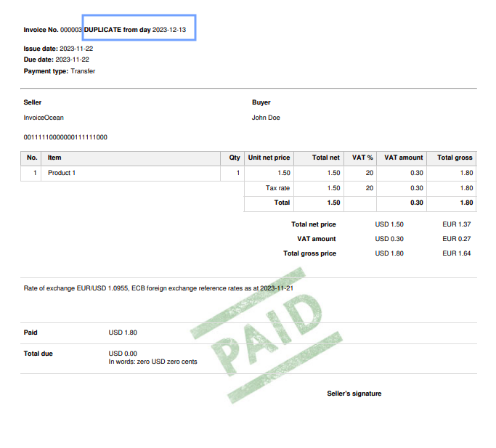This screenshot has height=448, width=496.
Task: Select the Unit net price column header
Action: click(269, 158)
